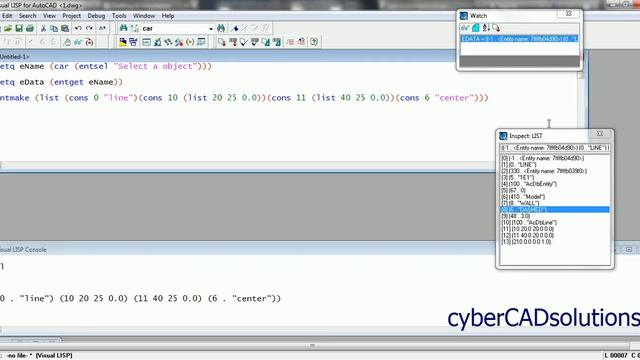The width and height of the screenshot is (640, 360).
Task: Click the Check Edit Window icon
Action: click(x=244, y=42)
